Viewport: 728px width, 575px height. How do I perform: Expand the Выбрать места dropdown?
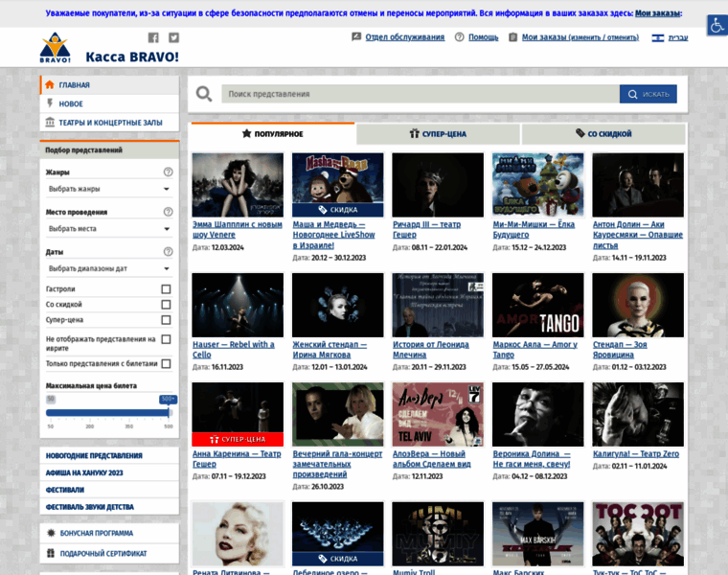[x=109, y=229]
